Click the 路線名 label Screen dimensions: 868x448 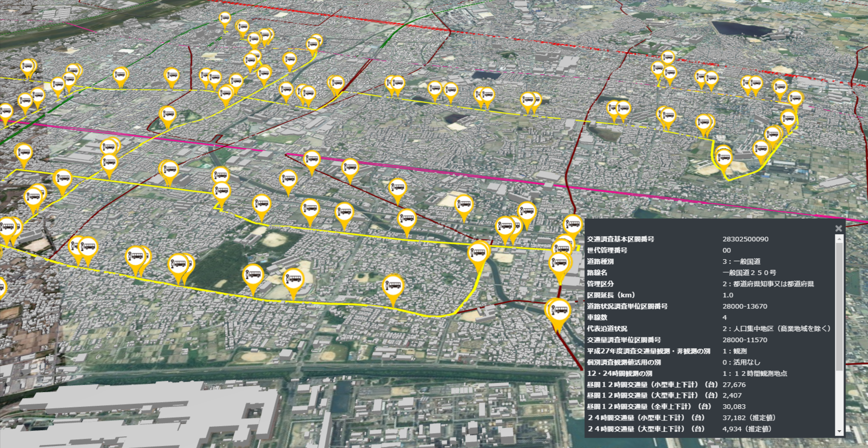coord(597,272)
